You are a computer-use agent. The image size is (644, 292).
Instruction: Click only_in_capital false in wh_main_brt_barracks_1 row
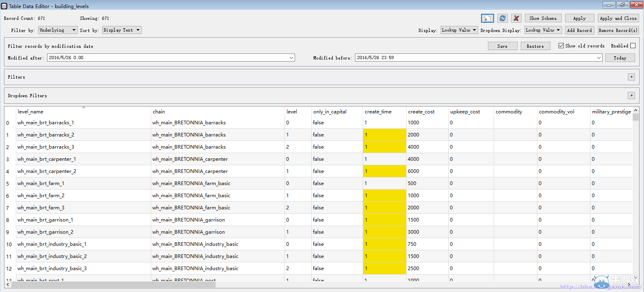(337, 123)
